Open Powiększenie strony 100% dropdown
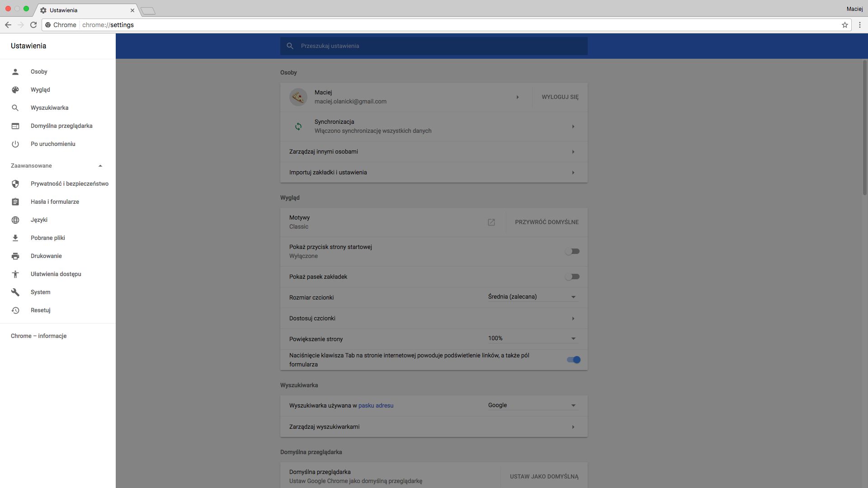This screenshot has width=868, height=488. [x=532, y=338]
